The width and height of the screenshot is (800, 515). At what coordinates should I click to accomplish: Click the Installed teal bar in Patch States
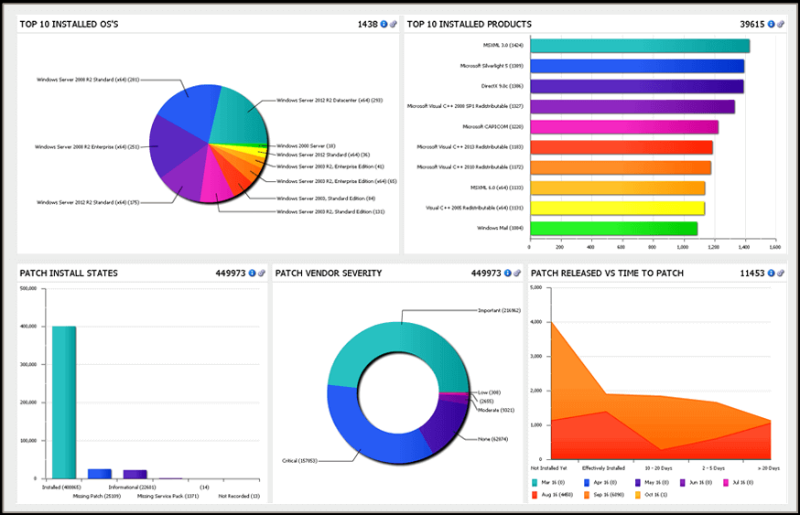64,402
